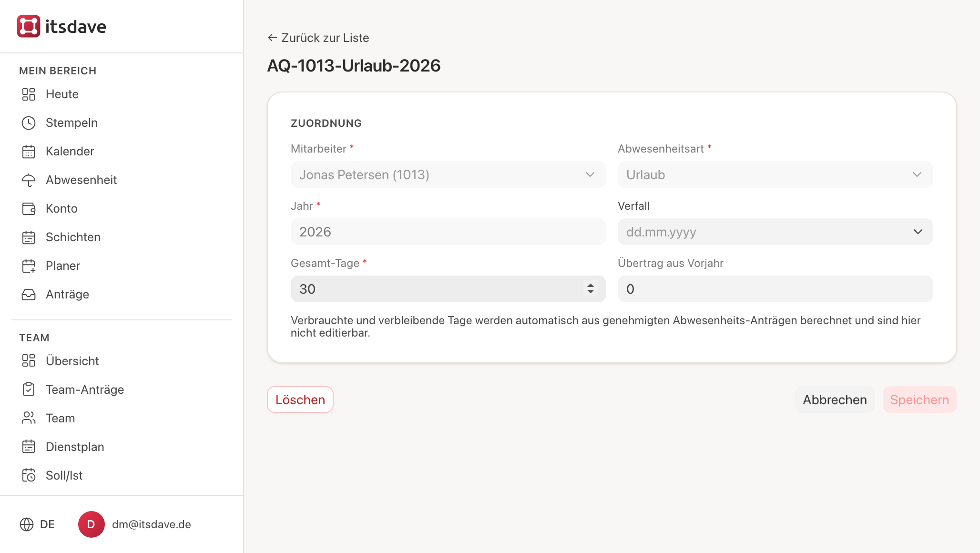Click the Gesamt-Tage stepper arrows
This screenshot has height=553, width=980.
point(591,288)
